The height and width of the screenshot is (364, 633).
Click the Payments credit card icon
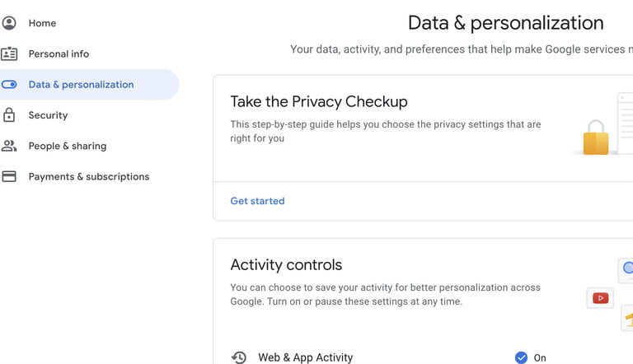click(x=9, y=176)
